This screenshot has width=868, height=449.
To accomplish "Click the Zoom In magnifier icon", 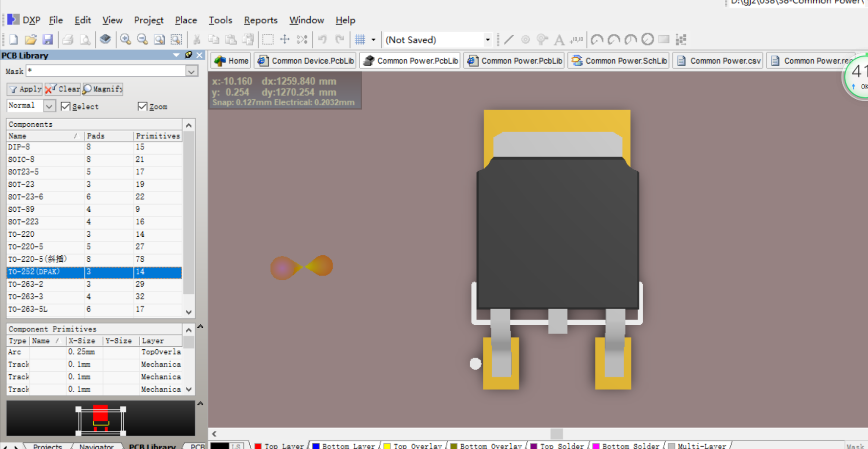I will point(126,40).
